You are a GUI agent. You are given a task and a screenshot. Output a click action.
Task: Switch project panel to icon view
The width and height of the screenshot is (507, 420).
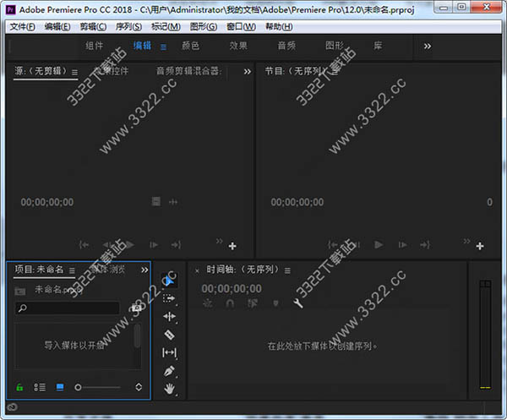60,387
